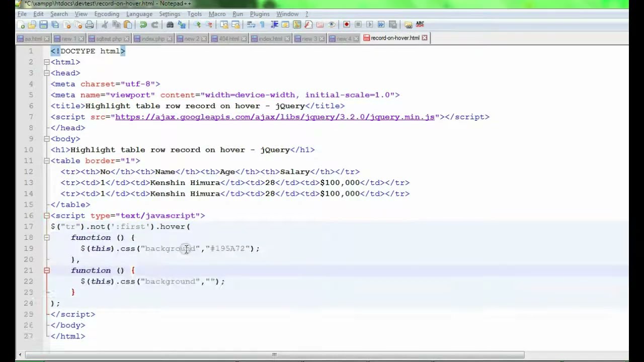Open the Search menu

[59, 14]
